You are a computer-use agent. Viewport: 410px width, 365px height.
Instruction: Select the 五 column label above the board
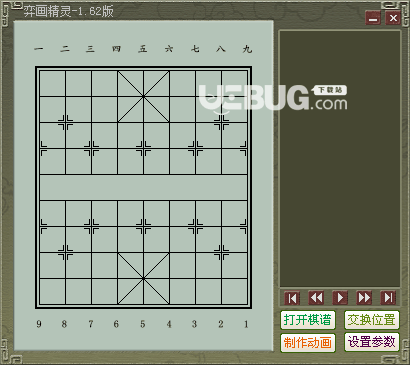[143, 49]
